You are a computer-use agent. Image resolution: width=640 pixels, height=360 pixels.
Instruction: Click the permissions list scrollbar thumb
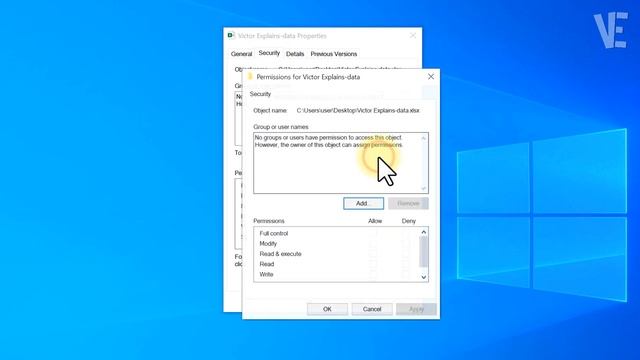(x=424, y=251)
